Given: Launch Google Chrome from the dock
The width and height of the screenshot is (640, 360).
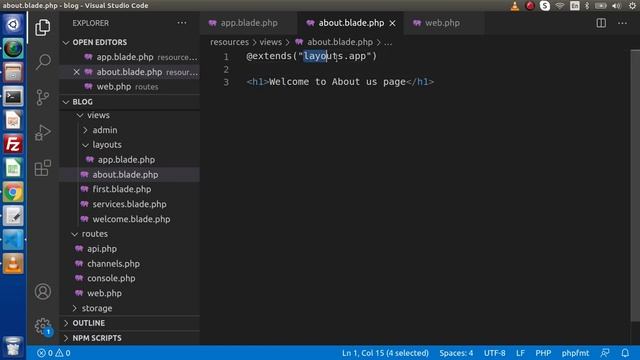Looking at the screenshot, I should pyautogui.click(x=13, y=192).
